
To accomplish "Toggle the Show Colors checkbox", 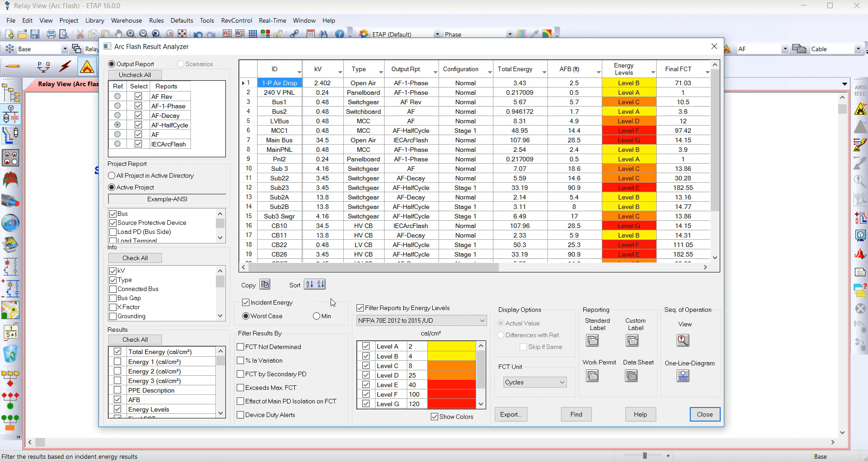I will [434, 417].
